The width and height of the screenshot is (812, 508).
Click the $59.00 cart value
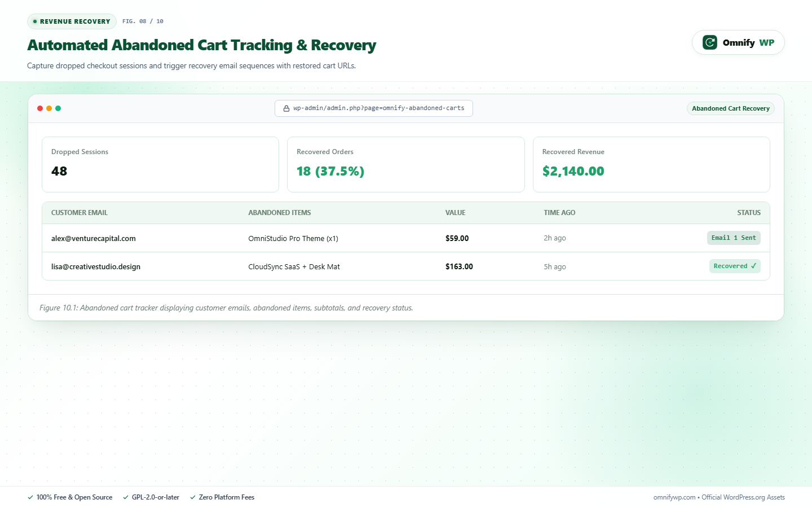click(457, 238)
